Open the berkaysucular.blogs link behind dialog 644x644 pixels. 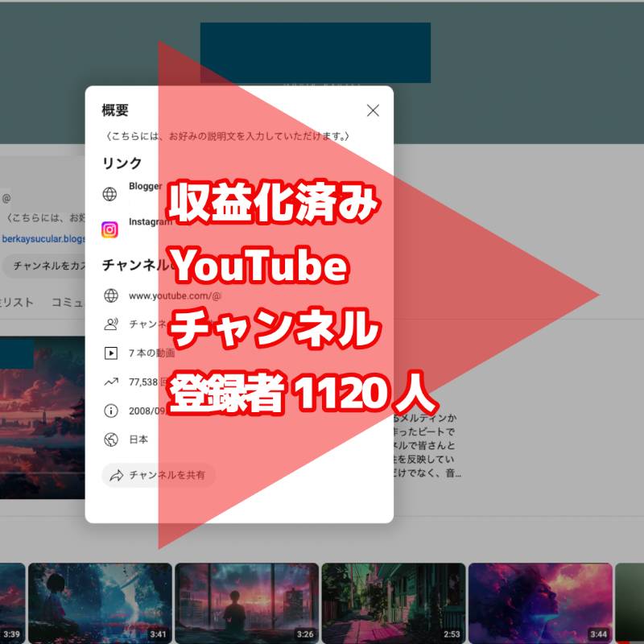coord(43,238)
